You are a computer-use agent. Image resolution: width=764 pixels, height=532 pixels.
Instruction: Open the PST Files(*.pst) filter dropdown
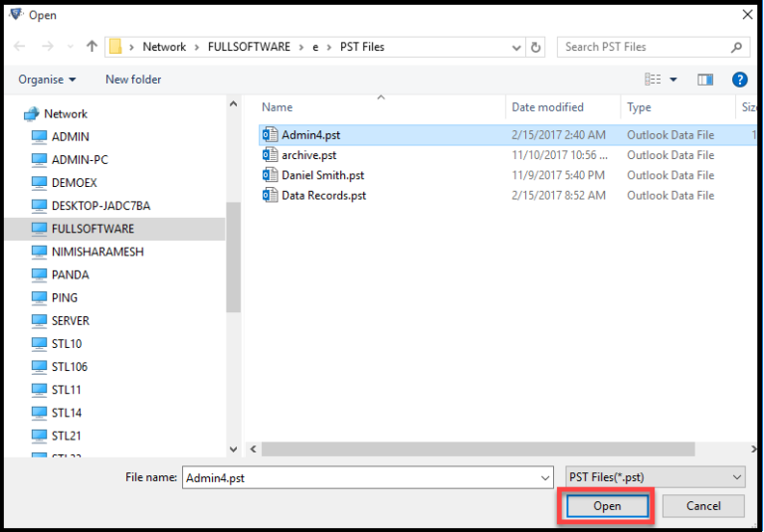tap(656, 477)
